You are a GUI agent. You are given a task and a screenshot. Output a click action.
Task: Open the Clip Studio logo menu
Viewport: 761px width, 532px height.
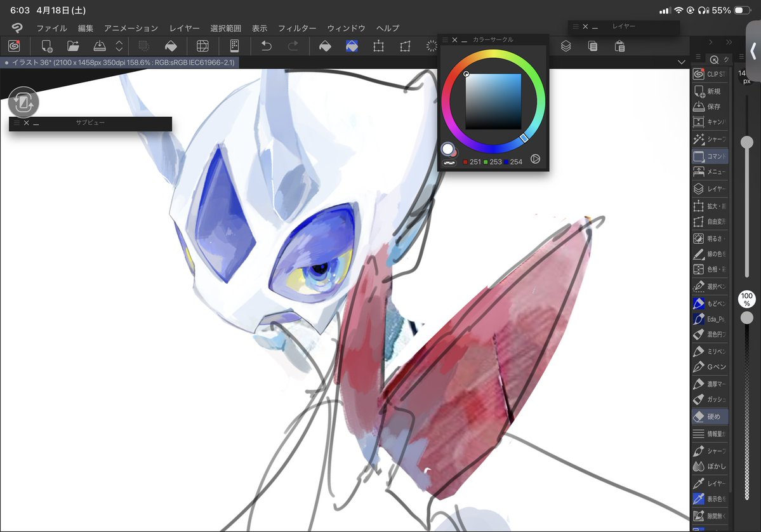[17, 28]
